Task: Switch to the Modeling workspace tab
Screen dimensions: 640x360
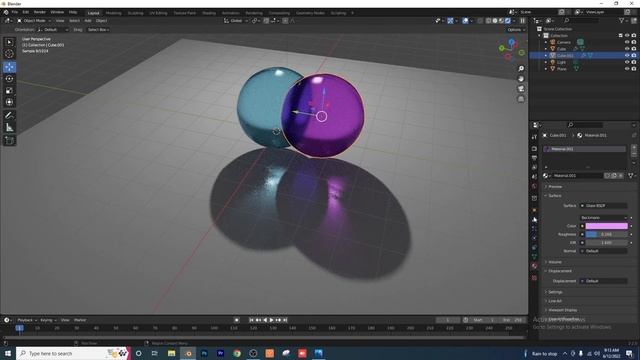Action: (113, 13)
